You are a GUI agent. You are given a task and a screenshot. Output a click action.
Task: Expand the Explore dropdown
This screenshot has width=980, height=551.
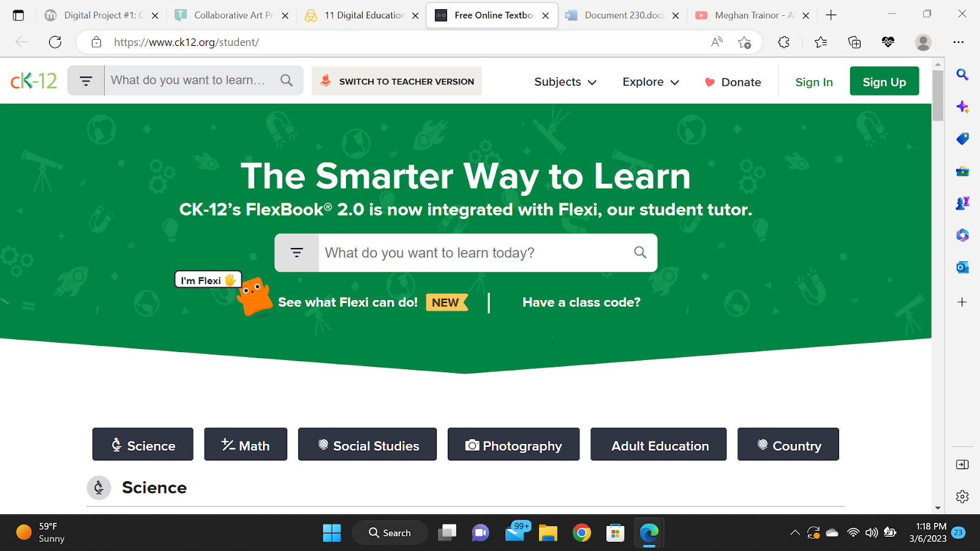[x=650, y=82]
